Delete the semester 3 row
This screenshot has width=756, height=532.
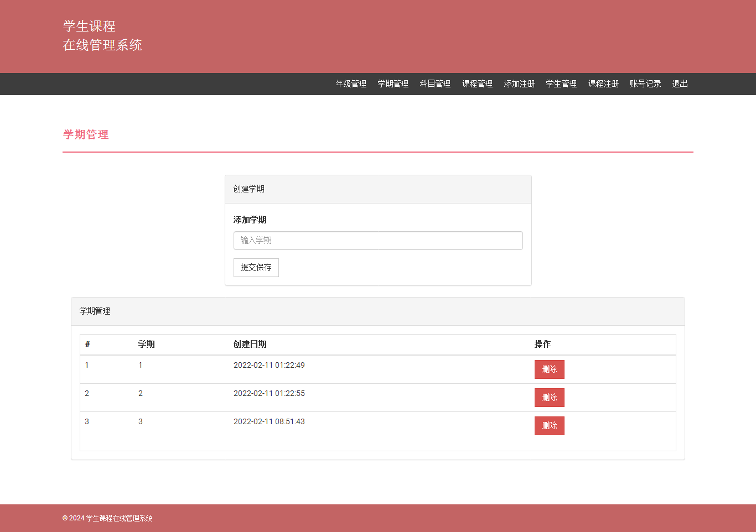[549, 426]
